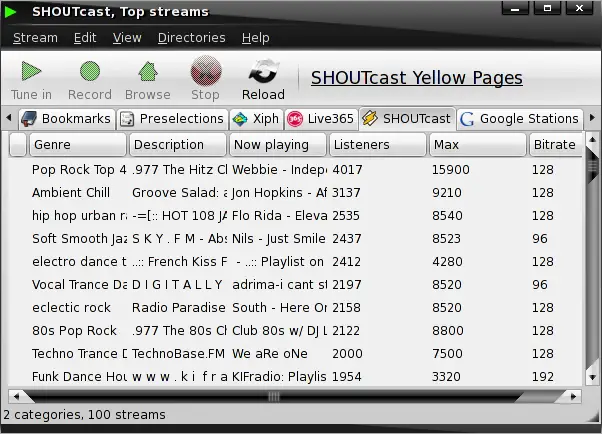
Task: Click the blank first column header
Action: tap(18, 145)
